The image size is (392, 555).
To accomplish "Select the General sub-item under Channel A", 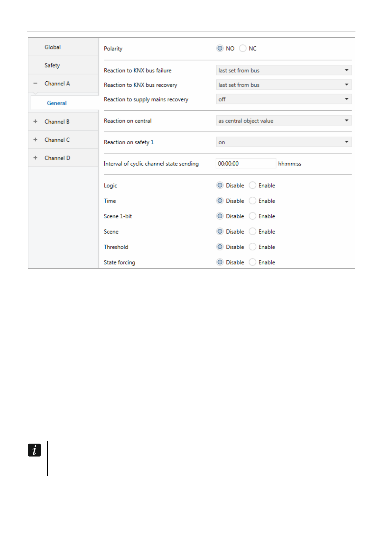I will (x=65, y=103).
